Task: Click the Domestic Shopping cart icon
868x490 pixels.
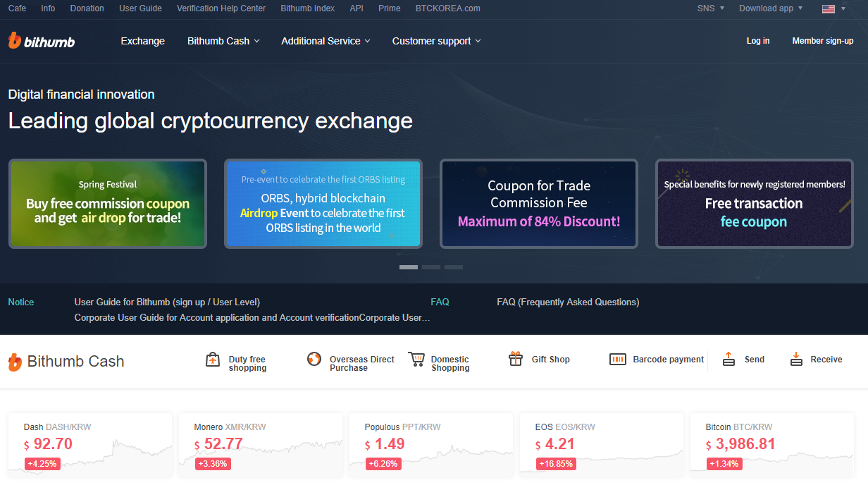Action: click(x=416, y=359)
